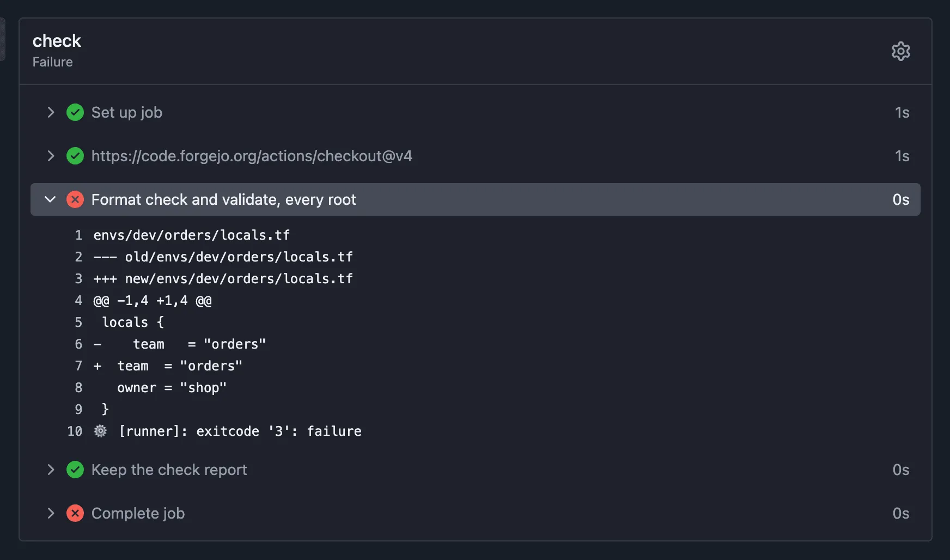
Task: Expand the checkout@v4 step chevron
Action: click(x=51, y=156)
